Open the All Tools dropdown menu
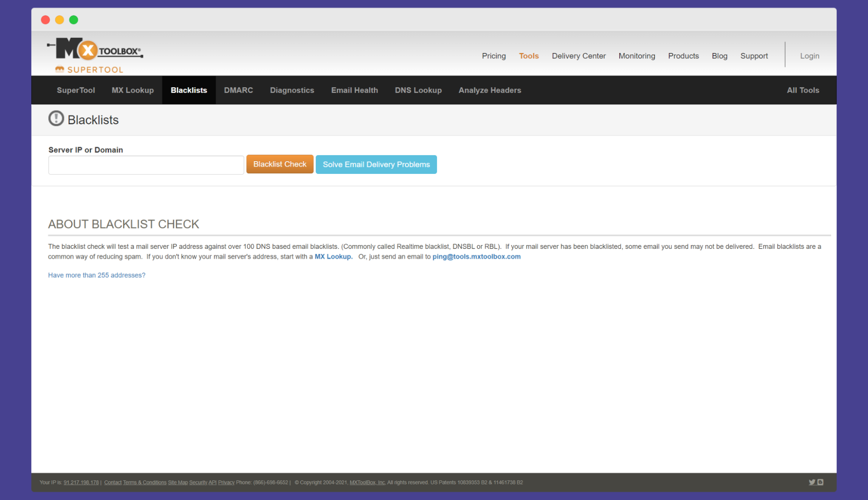This screenshot has width=868, height=500. click(803, 90)
